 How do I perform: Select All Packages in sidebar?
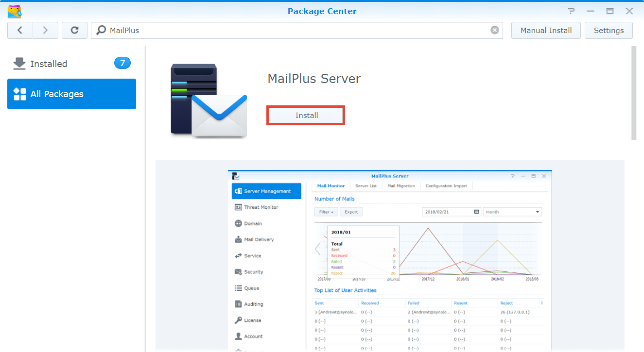71,94
